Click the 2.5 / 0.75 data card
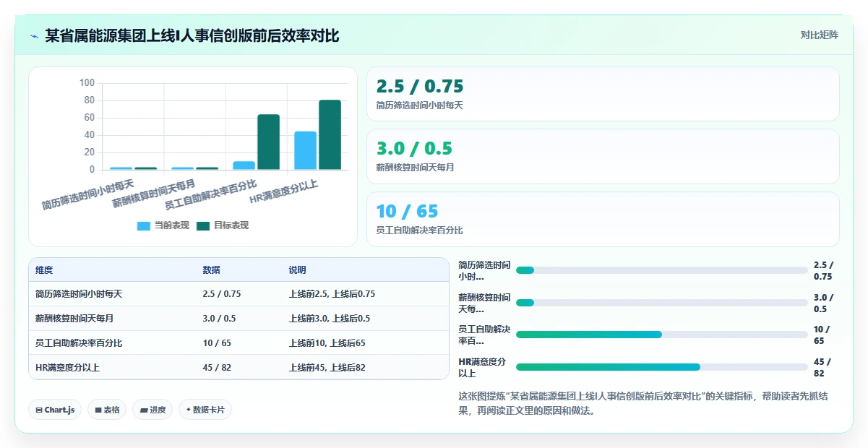 click(x=603, y=94)
